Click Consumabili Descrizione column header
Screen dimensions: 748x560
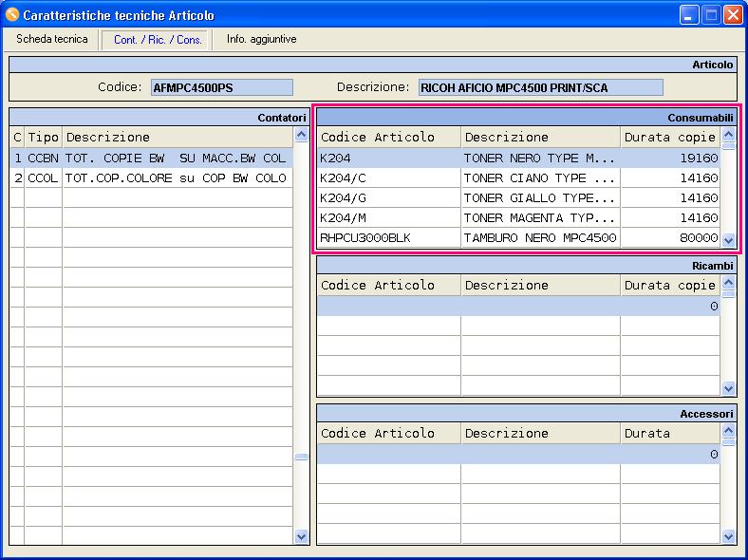pos(540,138)
